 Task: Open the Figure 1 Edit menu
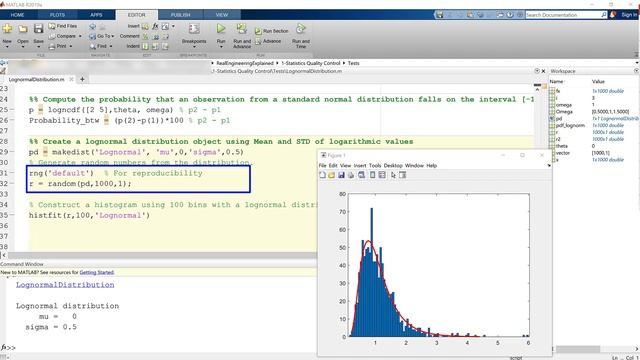(x=333, y=165)
